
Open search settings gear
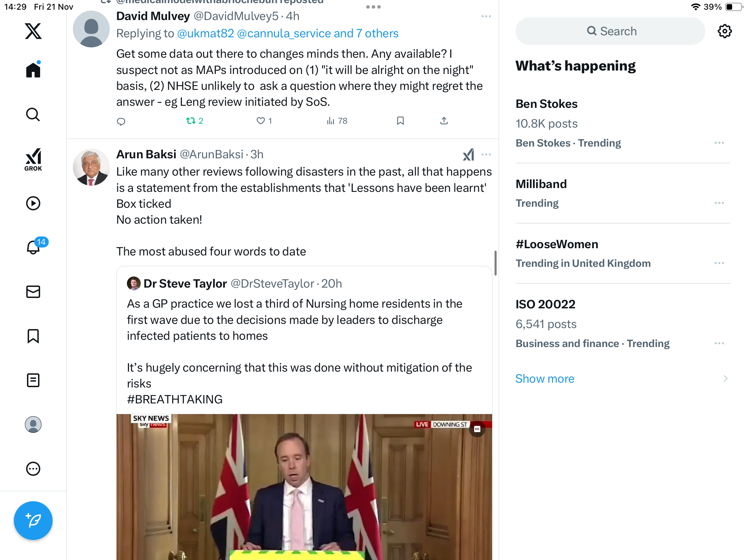pyautogui.click(x=725, y=31)
